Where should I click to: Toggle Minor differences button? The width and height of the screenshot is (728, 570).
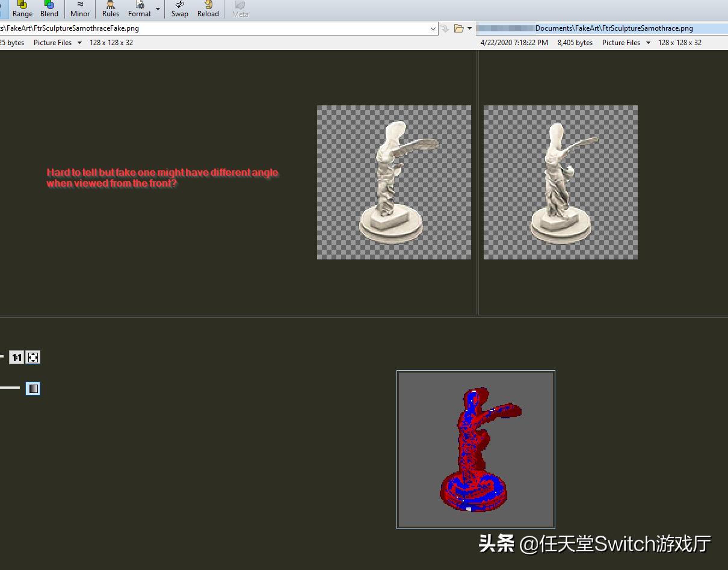click(80, 9)
